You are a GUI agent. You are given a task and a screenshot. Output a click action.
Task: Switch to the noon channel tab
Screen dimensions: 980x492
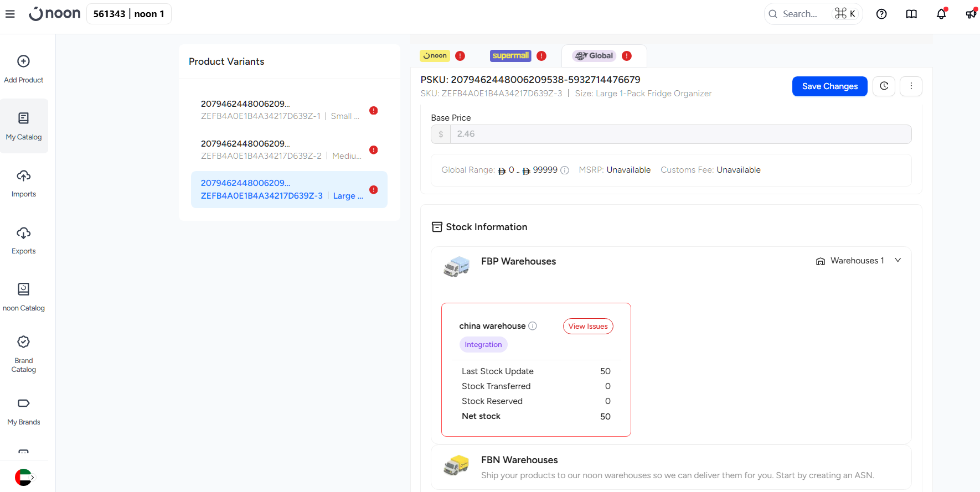[442, 56]
